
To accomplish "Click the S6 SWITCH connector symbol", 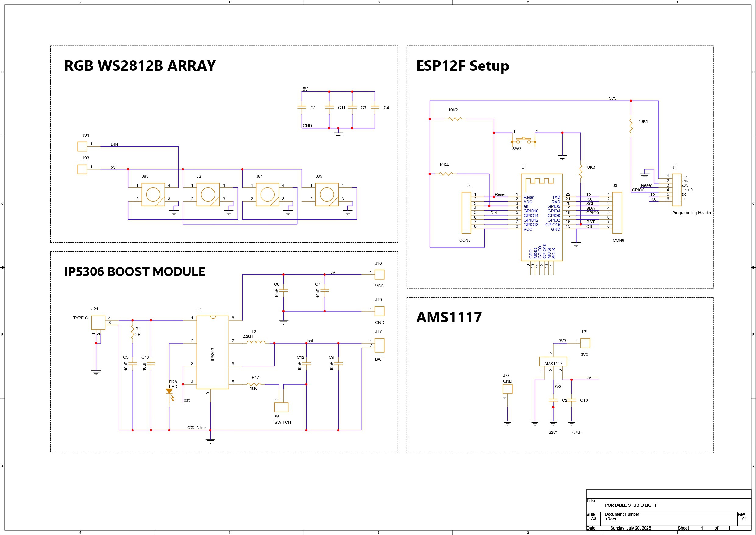I will tap(281, 407).
